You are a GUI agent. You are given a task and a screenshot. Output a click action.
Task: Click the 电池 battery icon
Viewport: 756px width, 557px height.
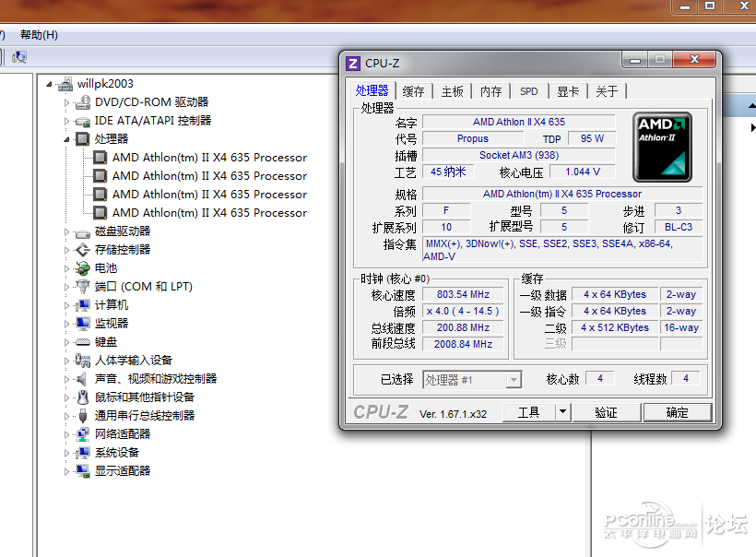83,268
